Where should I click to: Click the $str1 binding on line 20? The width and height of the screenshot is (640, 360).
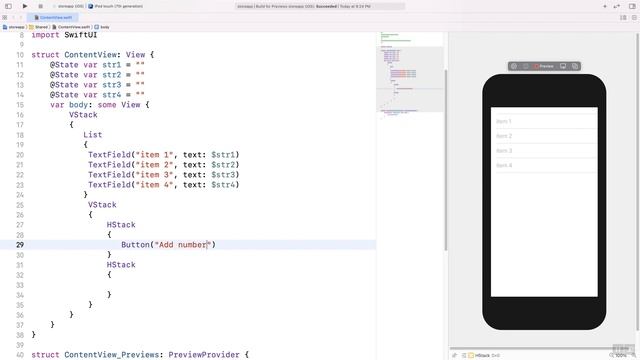pyautogui.click(x=223, y=155)
